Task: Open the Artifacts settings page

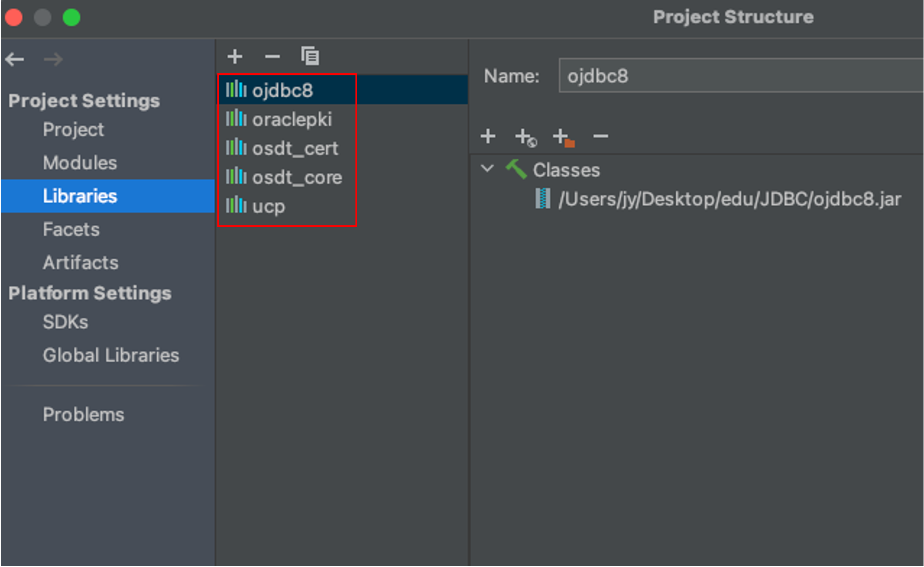Action: point(81,263)
